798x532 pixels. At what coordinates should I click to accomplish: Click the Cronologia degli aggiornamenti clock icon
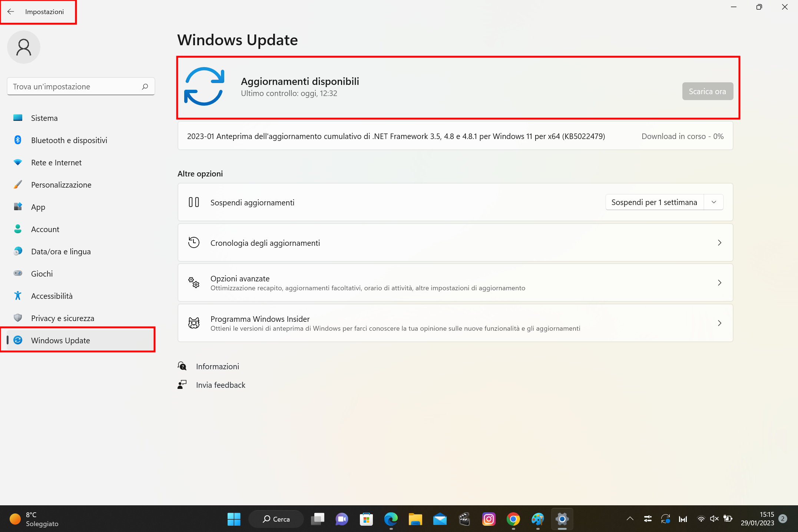click(193, 242)
